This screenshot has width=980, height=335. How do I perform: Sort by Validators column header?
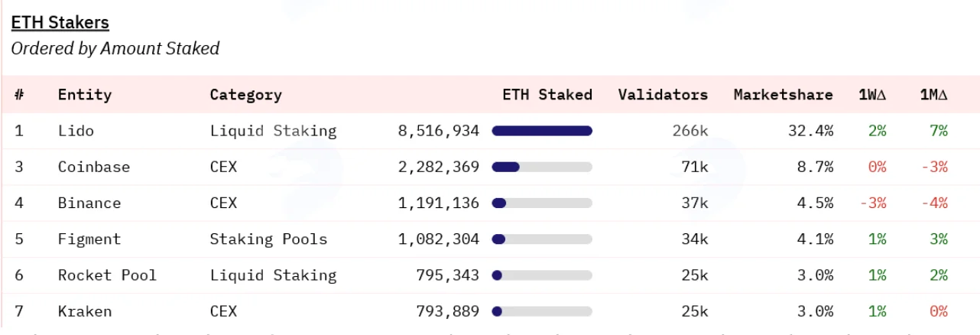coord(663,95)
